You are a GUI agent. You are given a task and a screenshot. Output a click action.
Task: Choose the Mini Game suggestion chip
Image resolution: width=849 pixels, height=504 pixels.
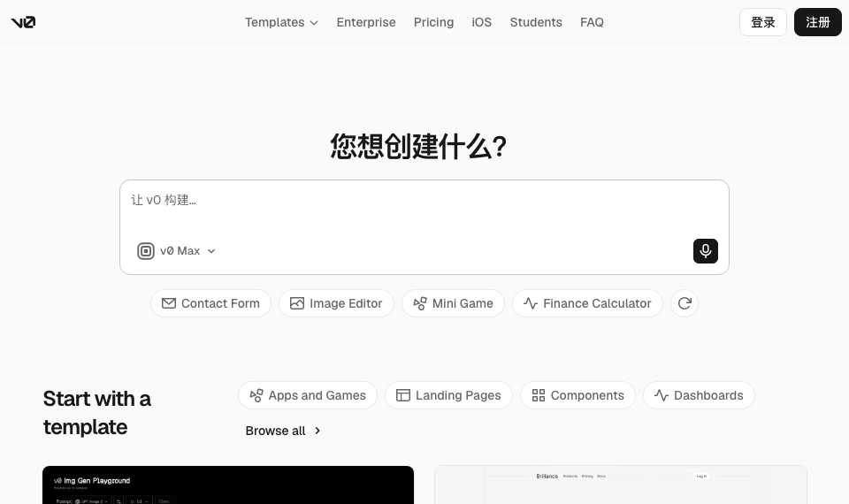click(x=453, y=303)
